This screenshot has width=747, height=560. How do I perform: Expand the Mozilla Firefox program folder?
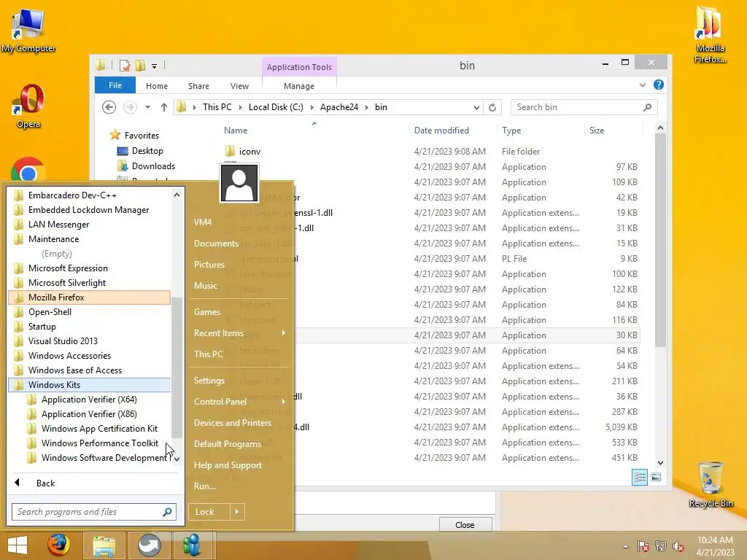(x=89, y=297)
